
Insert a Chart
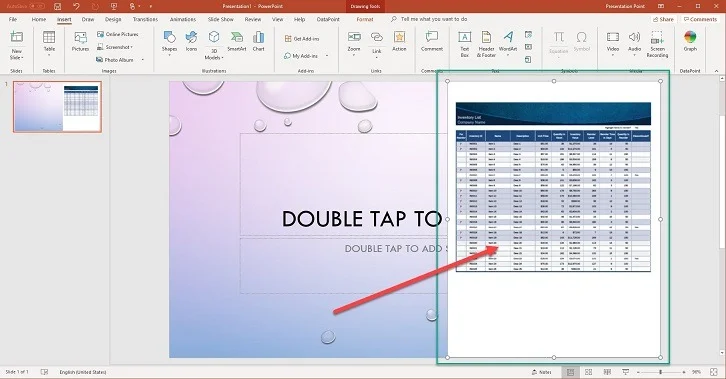click(258, 42)
